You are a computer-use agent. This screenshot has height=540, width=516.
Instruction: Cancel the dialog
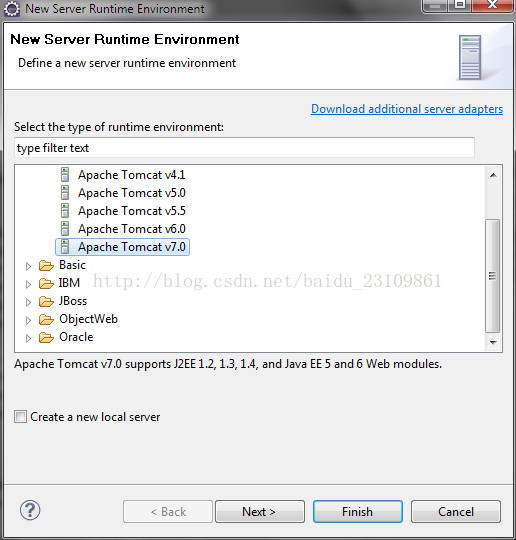(456, 511)
